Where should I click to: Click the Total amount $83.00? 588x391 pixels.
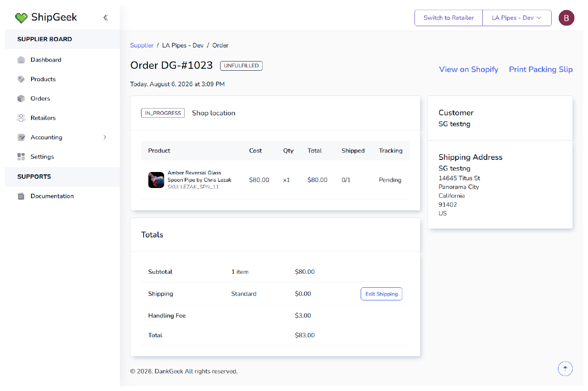click(x=304, y=335)
